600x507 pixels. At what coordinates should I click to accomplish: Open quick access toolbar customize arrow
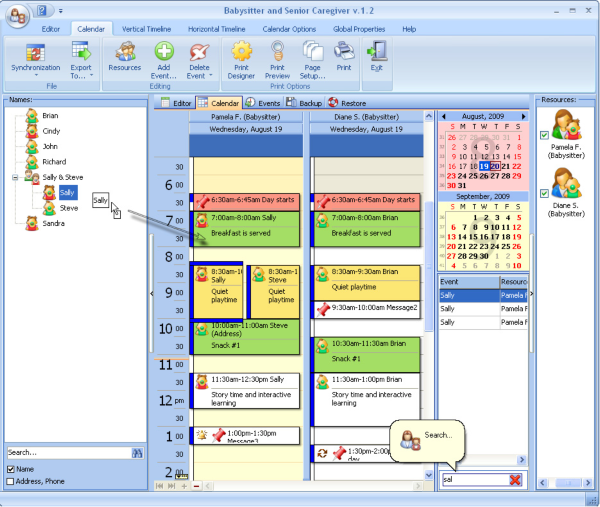(60, 11)
